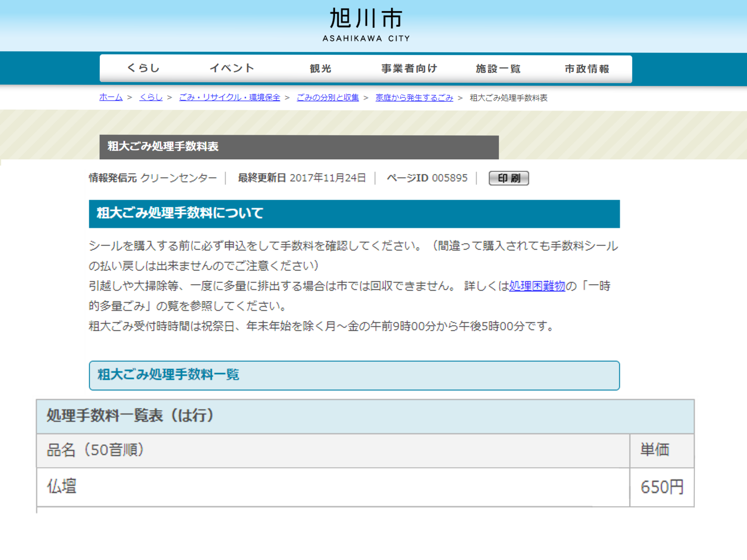This screenshot has width=747, height=560.
Task: Open 家庭から発生するごみ breadcrumb link
Action: pyautogui.click(x=414, y=97)
